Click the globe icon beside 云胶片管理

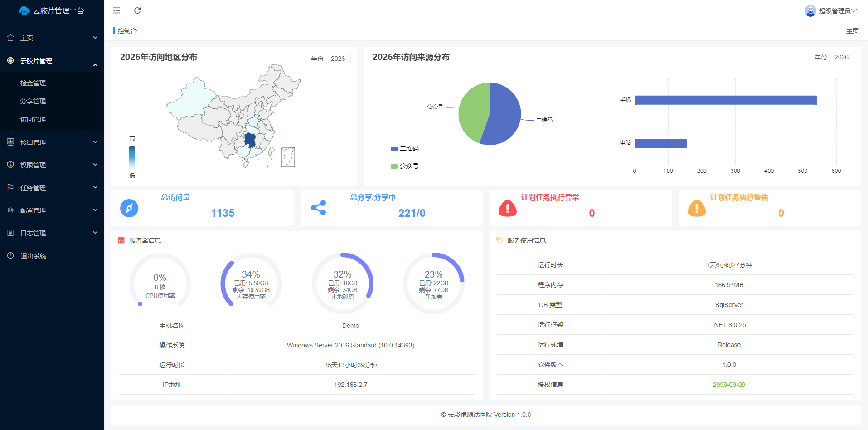click(10, 60)
